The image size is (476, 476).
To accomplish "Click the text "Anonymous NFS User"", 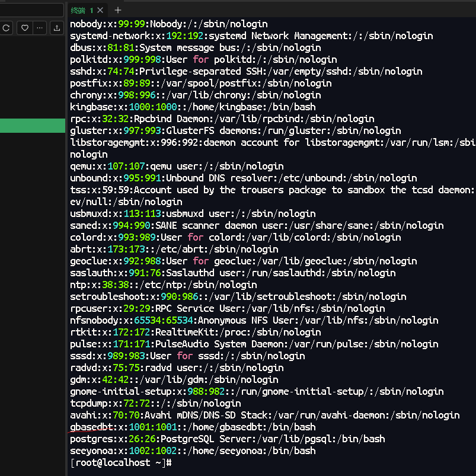I will (246, 320).
